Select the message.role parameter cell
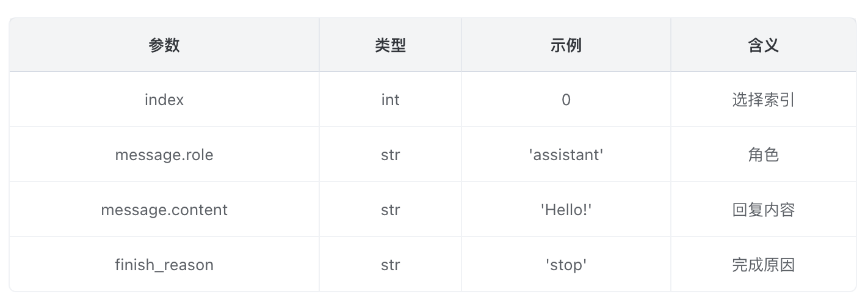Screen dimensions: 868x302 coord(164,155)
